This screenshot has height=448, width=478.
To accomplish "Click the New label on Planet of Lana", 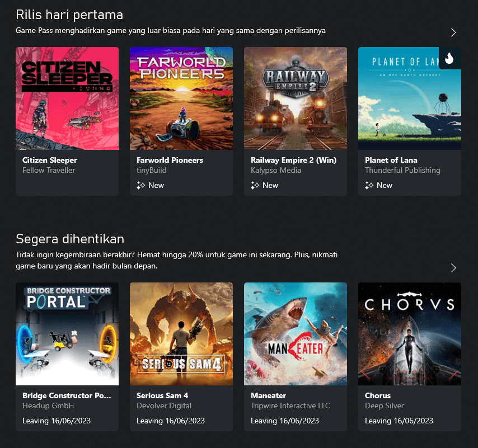I will click(385, 185).
